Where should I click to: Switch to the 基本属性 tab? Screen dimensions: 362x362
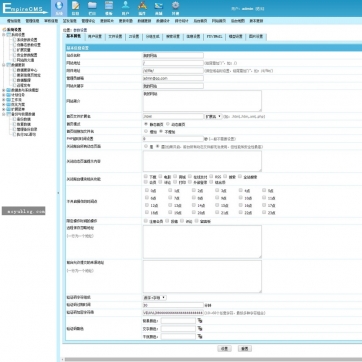click(73, 36)
